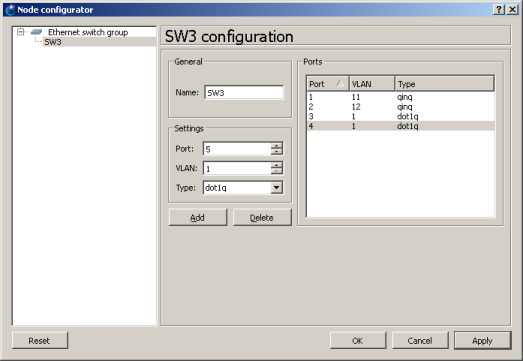The width and height of the screenshot is (523, 361).
Task: Click the VLAN number spin box field
Action: [x=237, y=168]
